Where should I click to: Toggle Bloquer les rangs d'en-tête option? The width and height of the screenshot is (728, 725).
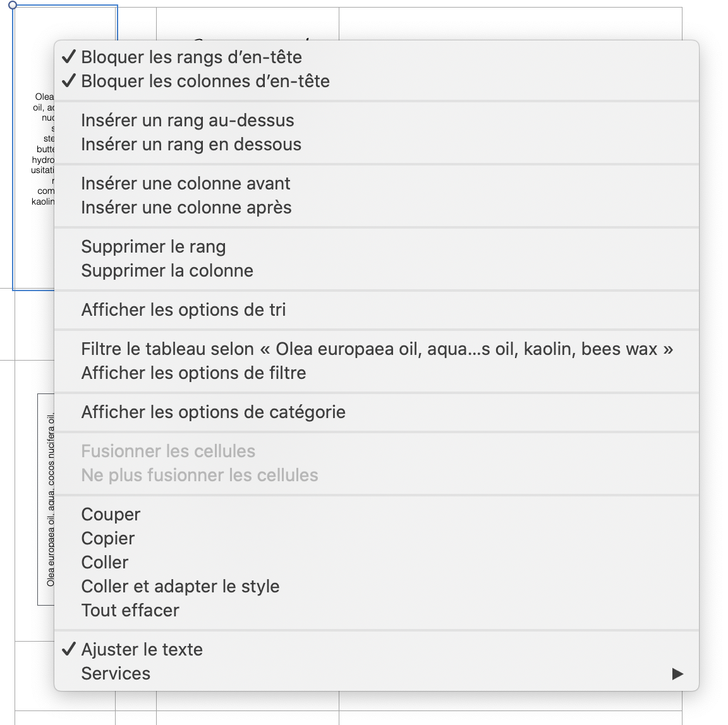click(191, 57)
